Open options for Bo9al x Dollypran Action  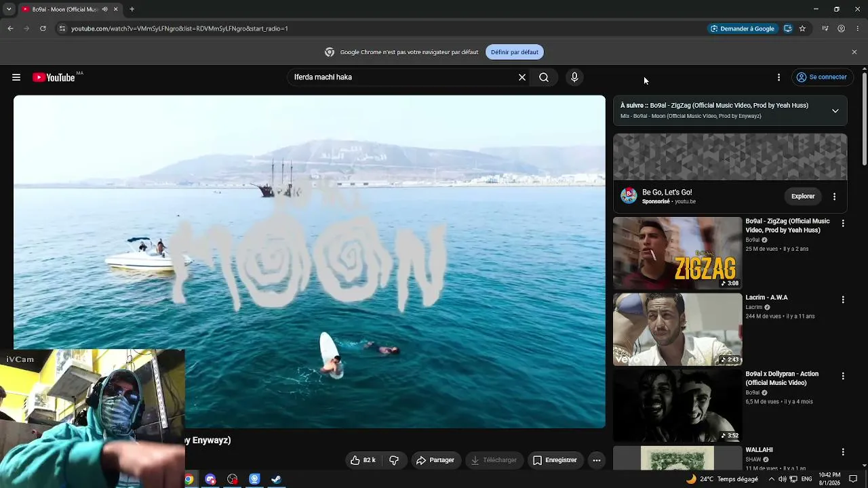843,375
